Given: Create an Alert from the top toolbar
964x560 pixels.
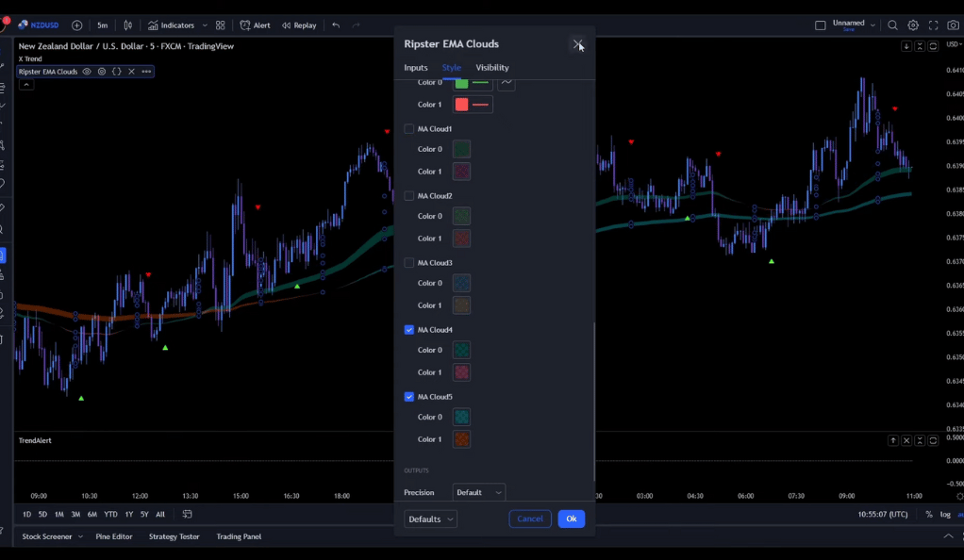Looking at the screenshot, I should [x=255, y=25].
